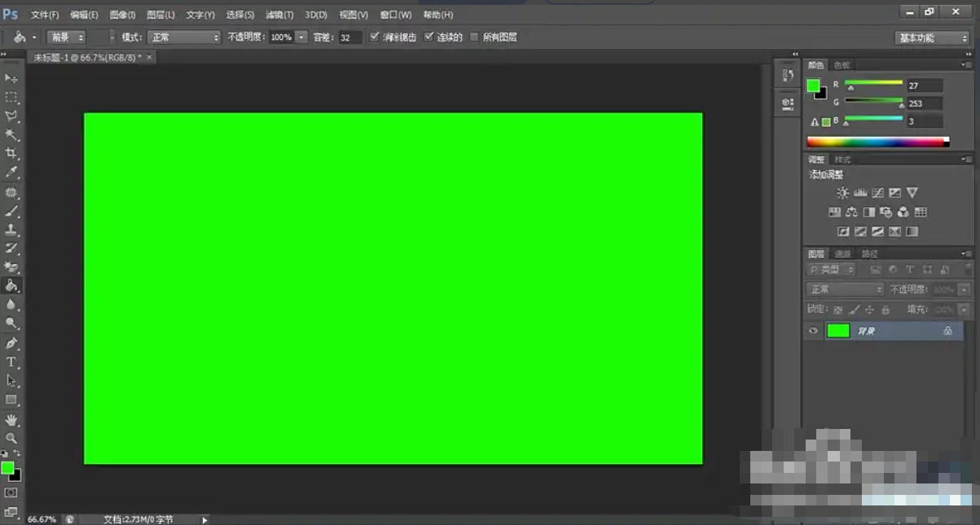Select the Zoom tool
The height and width of the screenshot is (525, 980).
pos(11,437)
